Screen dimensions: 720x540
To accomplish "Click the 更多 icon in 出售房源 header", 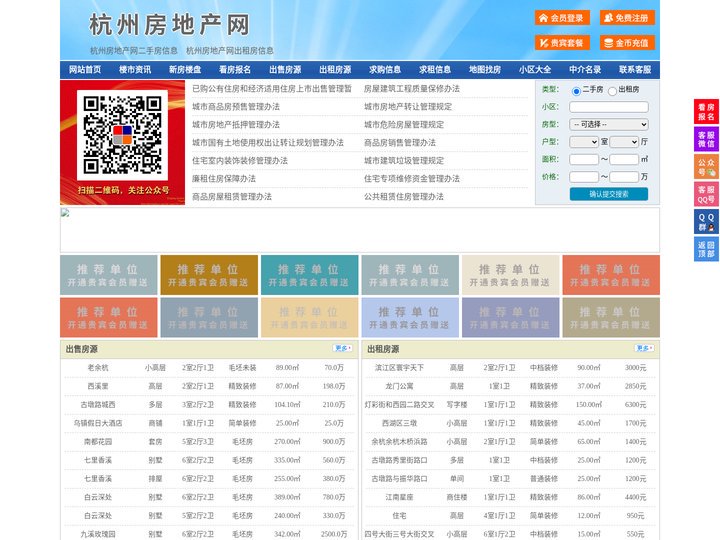I will (343, 348).
